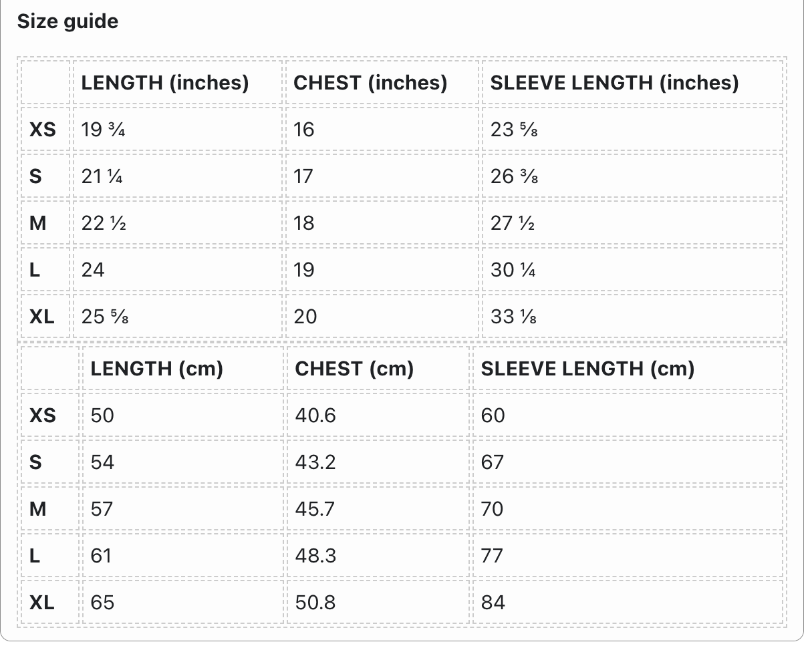Viewport: 812px width, 646px height.
Task: Select the 19 ¾ inch length cell
Action: (103, 130)
